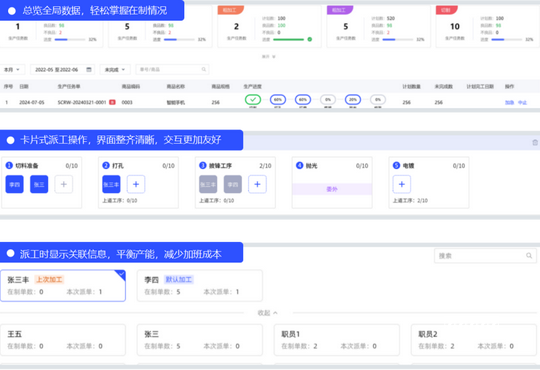This screenshot has height=370, width=540.
Task: Select the 王五 employee card
Action: pyautogui.click(x=63, y=340)
